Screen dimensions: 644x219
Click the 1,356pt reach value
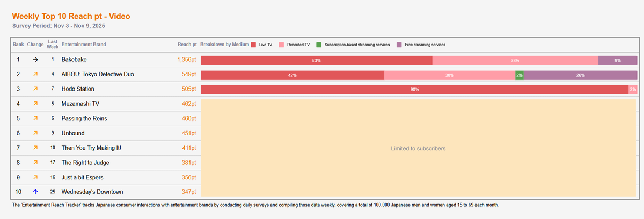coord(187,60)
